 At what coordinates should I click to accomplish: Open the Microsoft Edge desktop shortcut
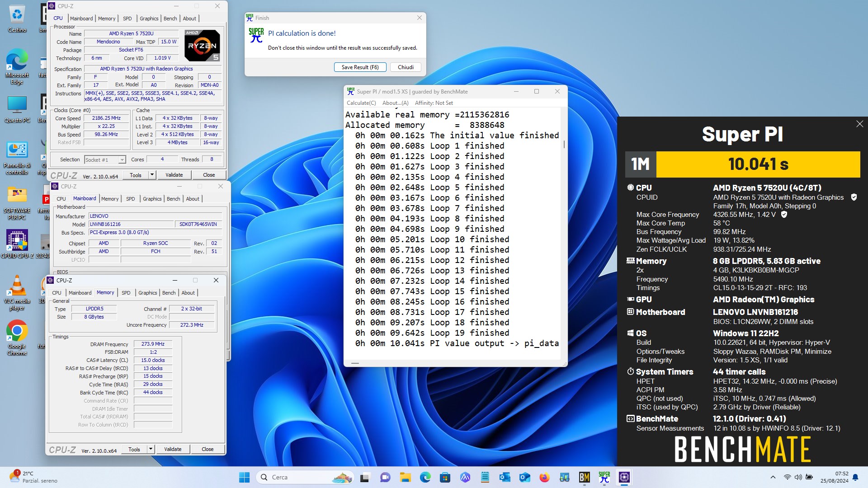(x=17, y=66)
